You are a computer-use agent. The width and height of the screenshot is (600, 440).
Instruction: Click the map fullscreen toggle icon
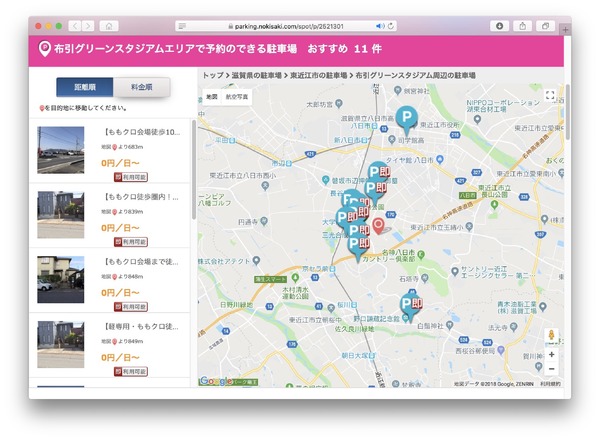pos(549,96)
